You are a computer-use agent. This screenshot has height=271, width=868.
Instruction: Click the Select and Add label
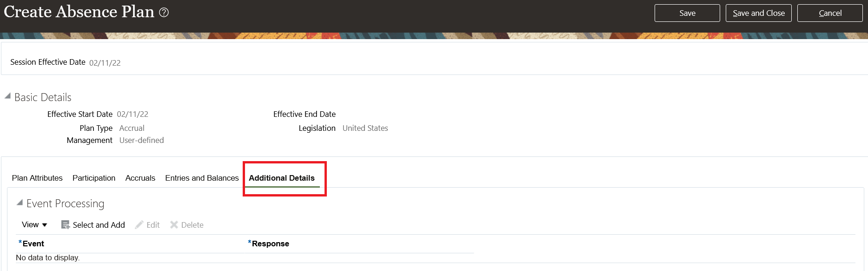point(99,225)
